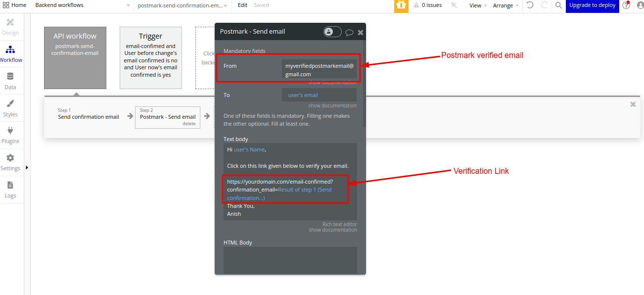
Task: Open the Plugins tab
Action: point(10,135)
